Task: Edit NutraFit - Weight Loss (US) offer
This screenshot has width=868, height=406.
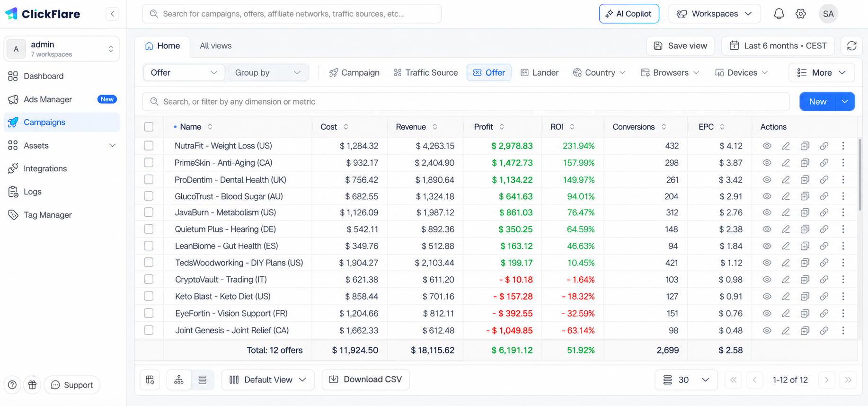Action: (x=786, y=146)
